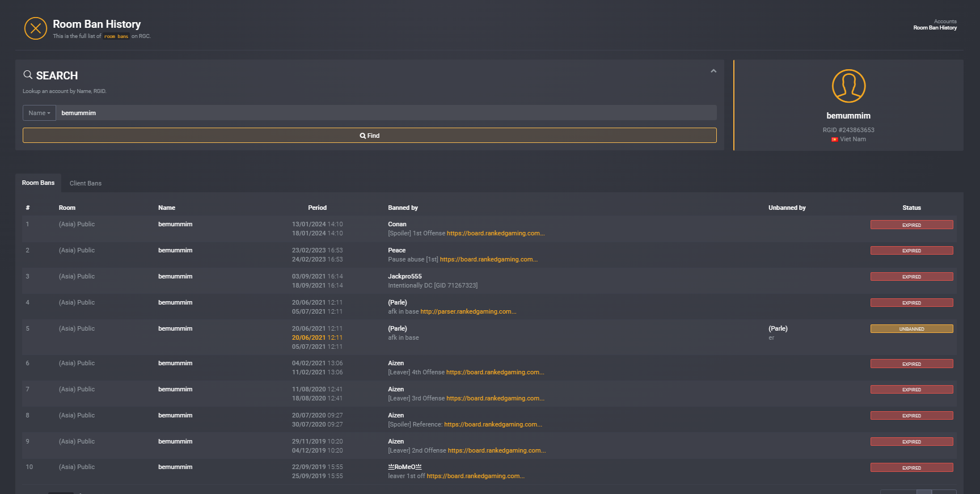The image size is (980, 494).
Task: Open Aizen's Spoiler Reference board link
Action: (x=493, y=425)
